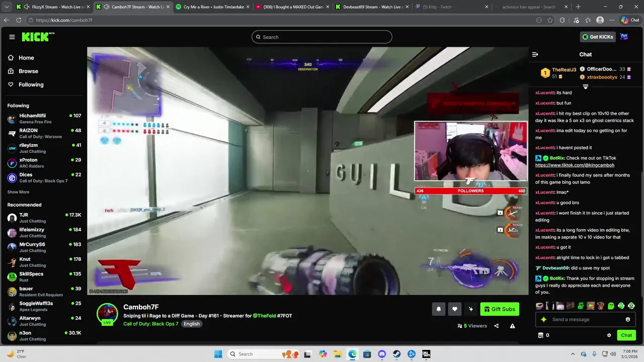Open rileyizm channel in Following
The image size is (644, 362).
[x=44, y=148]
